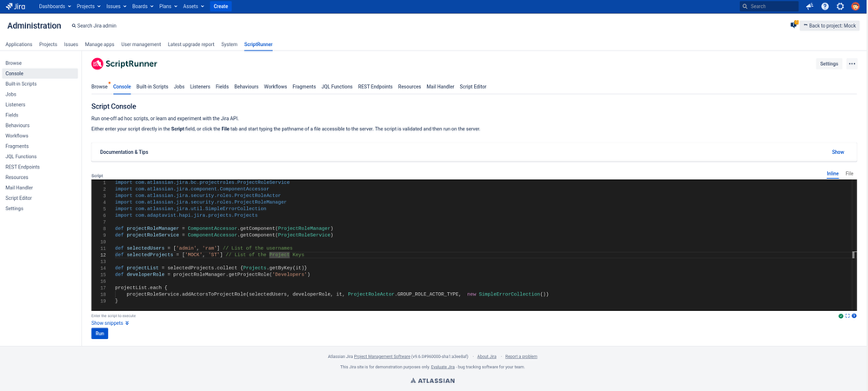Select the Inline script tab
This screenshot has width=868, height=391.
coord(832,174)
